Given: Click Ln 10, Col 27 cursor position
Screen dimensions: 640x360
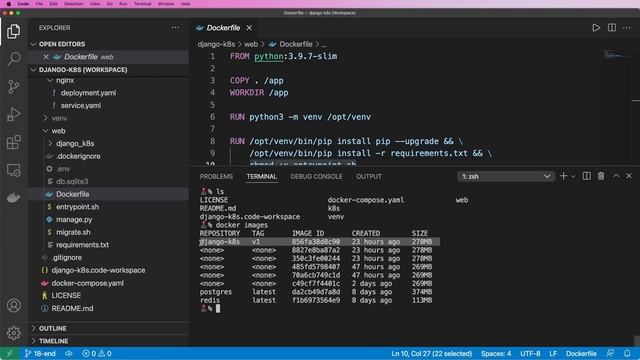Looking at the screenshot, I should click(x=431, y=353).
